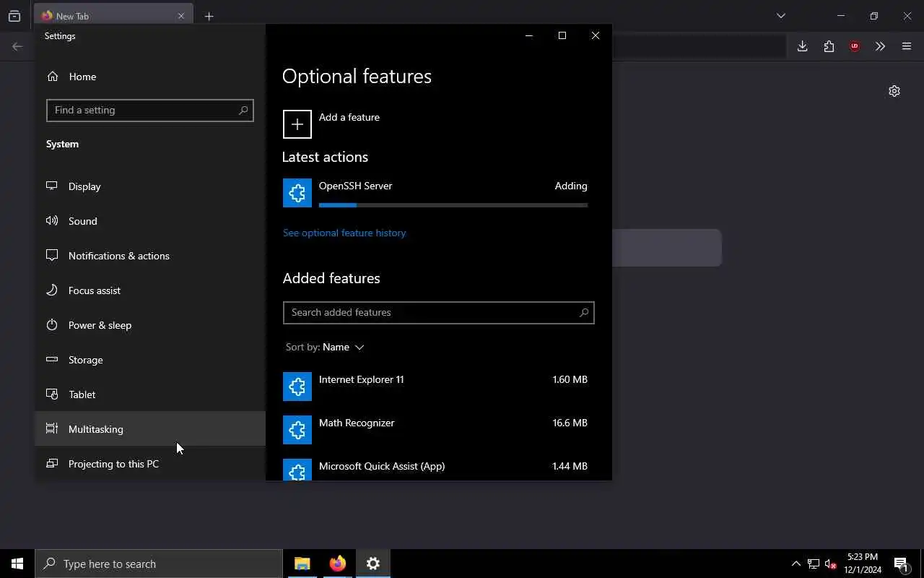Open See optional feature history link
924x578 pixels.
point(344,233)
